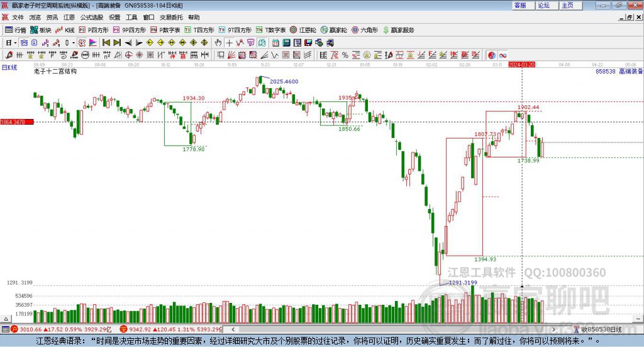The height and width of the screenshot is (347, 644).
Task: Click the jump-to-last bar icon
Action: coord(117,43)
